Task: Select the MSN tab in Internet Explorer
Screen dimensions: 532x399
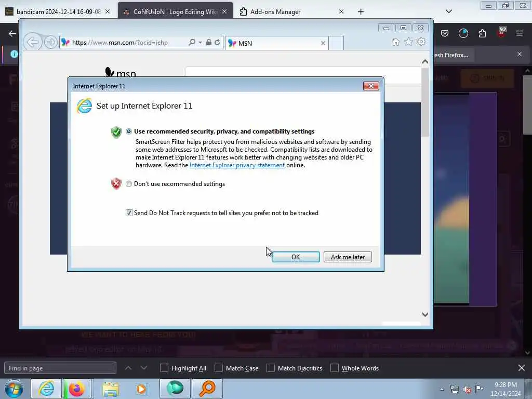Action: [276, 43]
